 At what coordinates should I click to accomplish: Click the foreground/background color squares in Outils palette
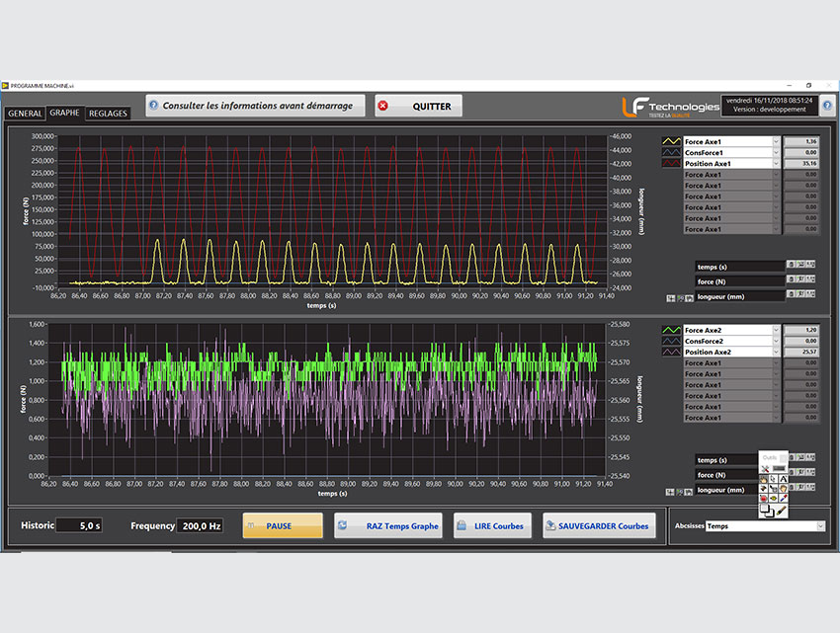pos(767,512)
